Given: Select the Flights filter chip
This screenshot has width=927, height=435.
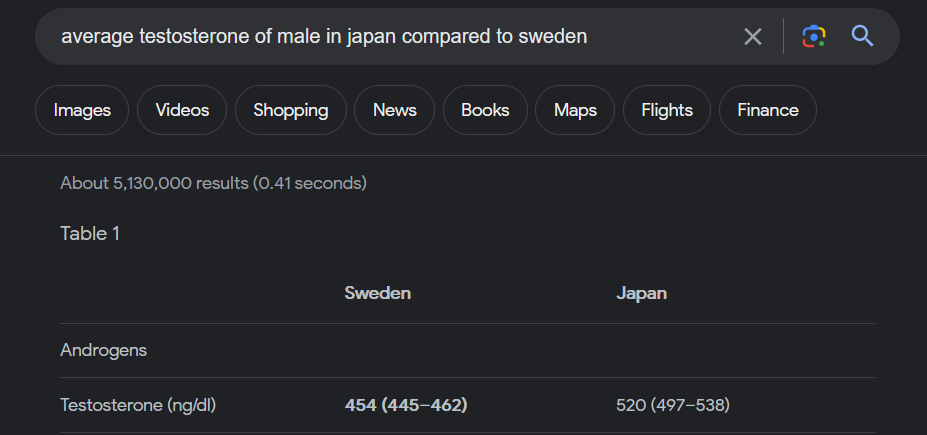Looking at the screenshot, I should pos(667,110).
